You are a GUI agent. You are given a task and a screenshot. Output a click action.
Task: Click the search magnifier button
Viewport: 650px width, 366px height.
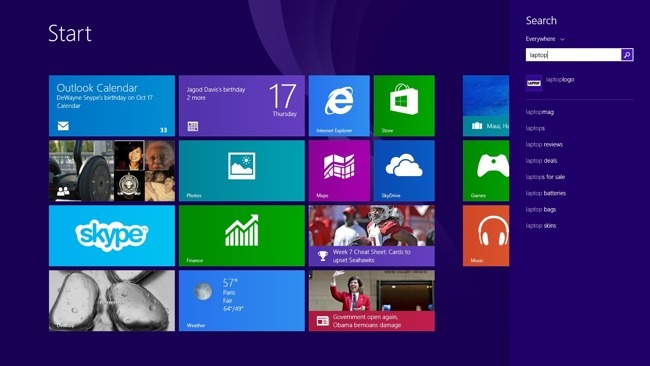tap(627, 55)
